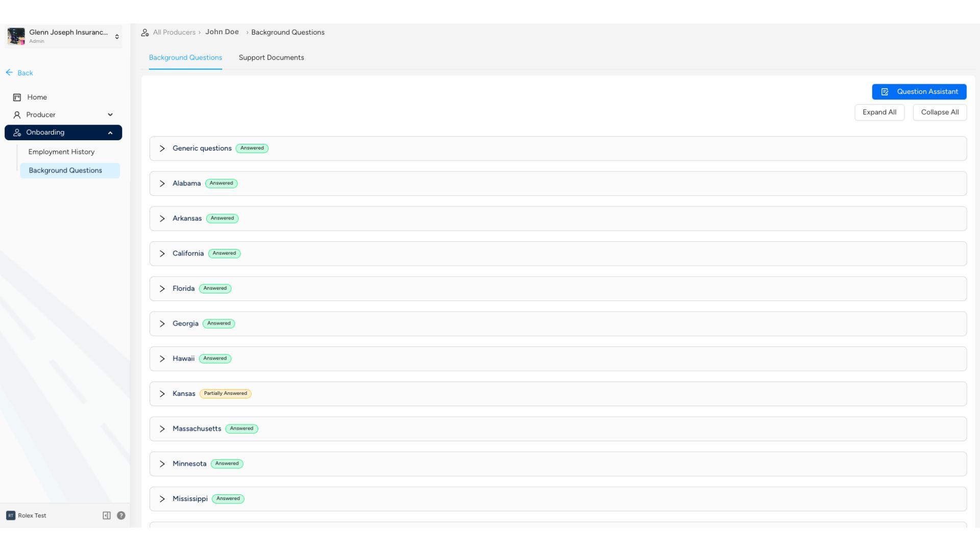
Task: Click the All Producers breadcrumb icon
Action: (145, 33)
